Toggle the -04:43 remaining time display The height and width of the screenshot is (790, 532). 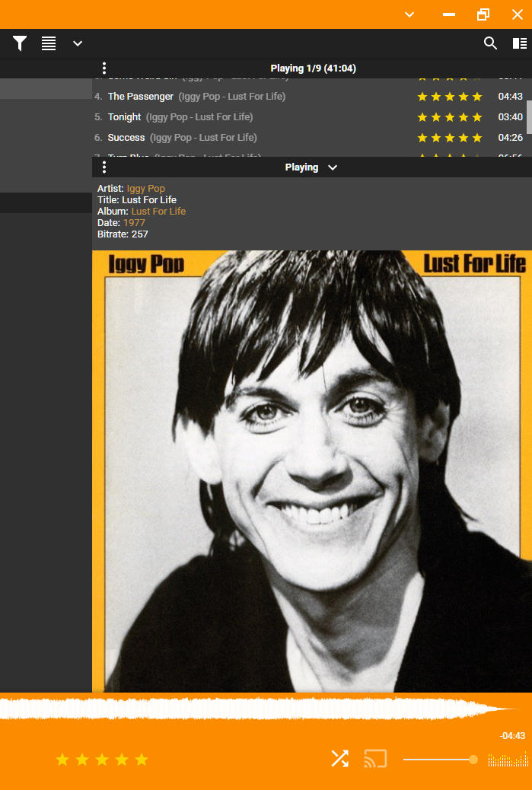pos(512,736)
